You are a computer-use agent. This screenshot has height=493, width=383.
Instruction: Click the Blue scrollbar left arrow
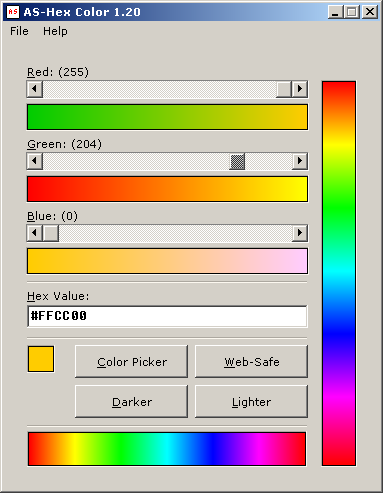35,233
